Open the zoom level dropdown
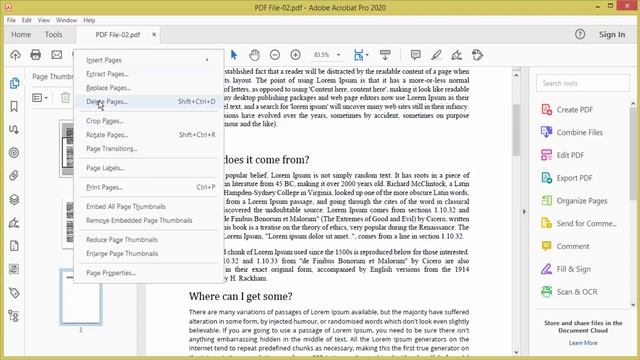This screenshot has height=360, width=640. tap(338, 55)
